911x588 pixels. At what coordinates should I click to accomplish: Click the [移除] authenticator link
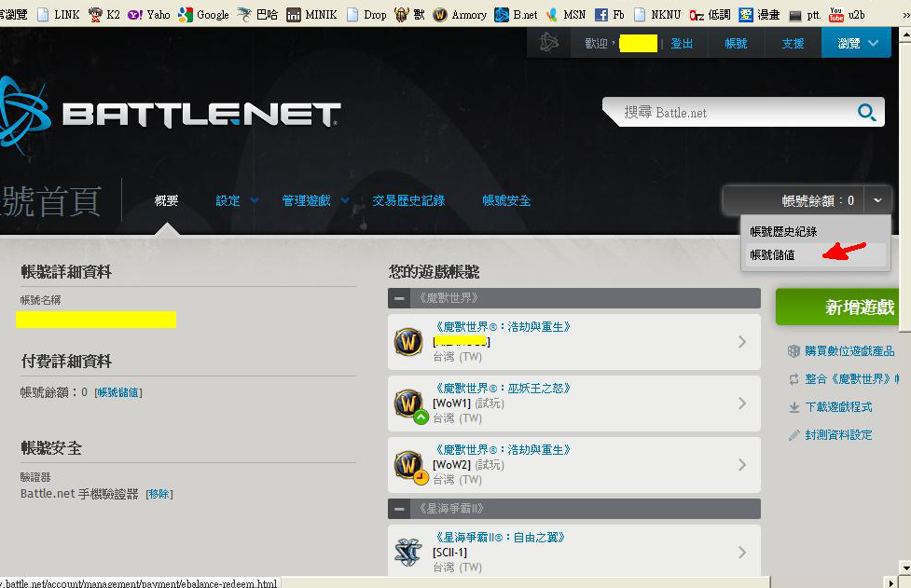tap(159, 494)
